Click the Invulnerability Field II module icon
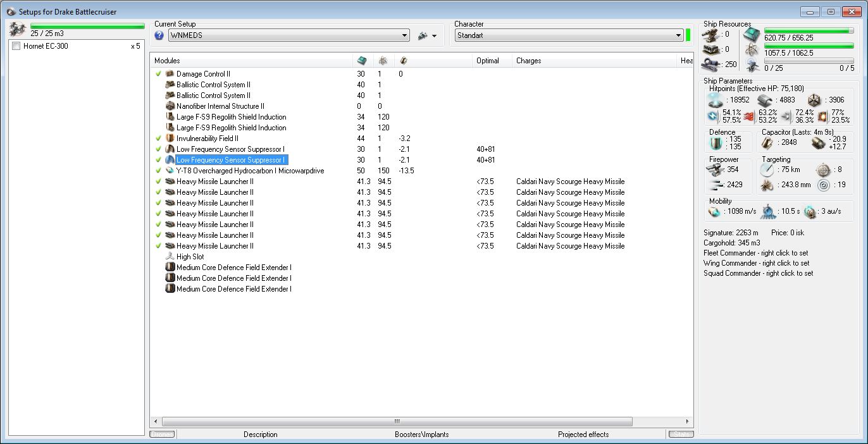This screenshot has height=444, width=868. pos(170,139)
